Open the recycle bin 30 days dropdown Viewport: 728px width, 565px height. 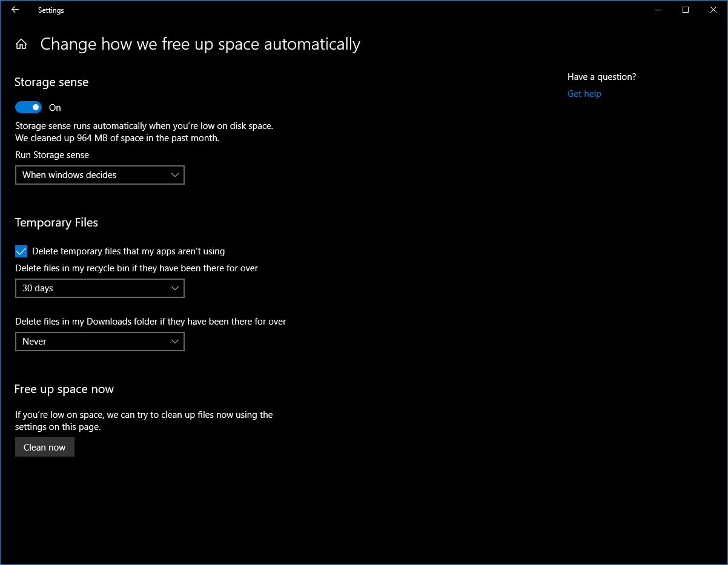point(100,288)
